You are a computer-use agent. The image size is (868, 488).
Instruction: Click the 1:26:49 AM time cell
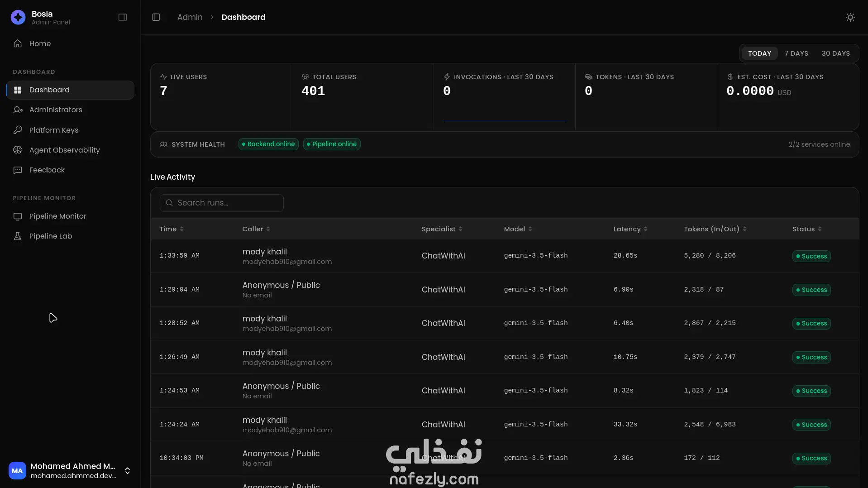tap(179, 357)
